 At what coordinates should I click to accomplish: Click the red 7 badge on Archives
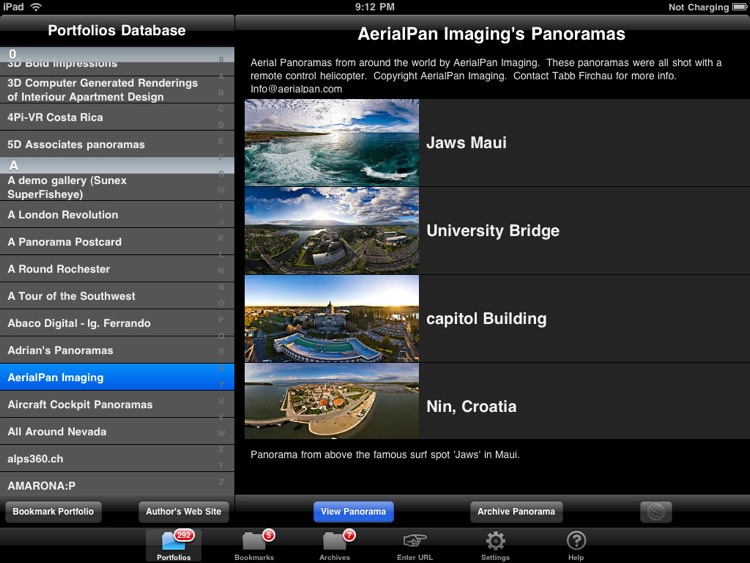[x=349, y=535]
